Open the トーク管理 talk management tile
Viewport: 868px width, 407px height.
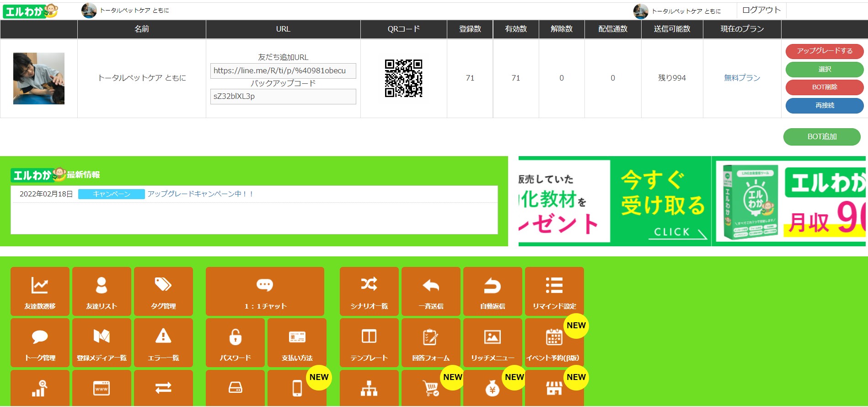pos(40,342)
